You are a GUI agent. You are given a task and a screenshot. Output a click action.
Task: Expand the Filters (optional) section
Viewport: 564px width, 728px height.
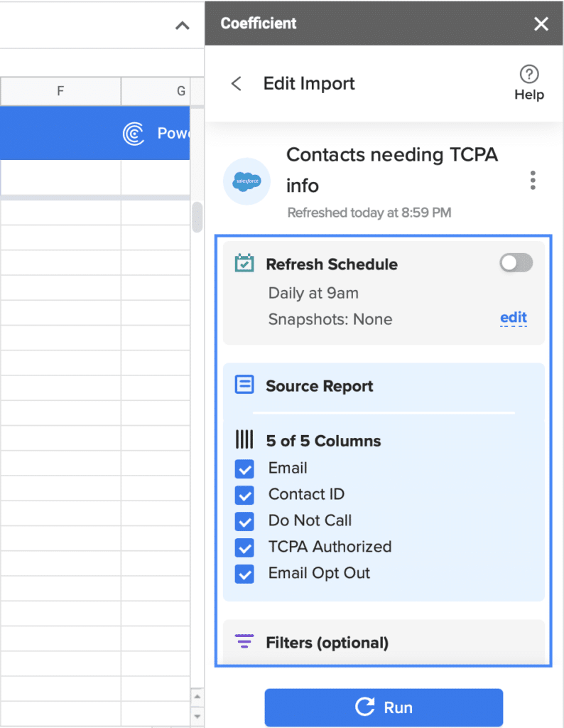(384, 643)
